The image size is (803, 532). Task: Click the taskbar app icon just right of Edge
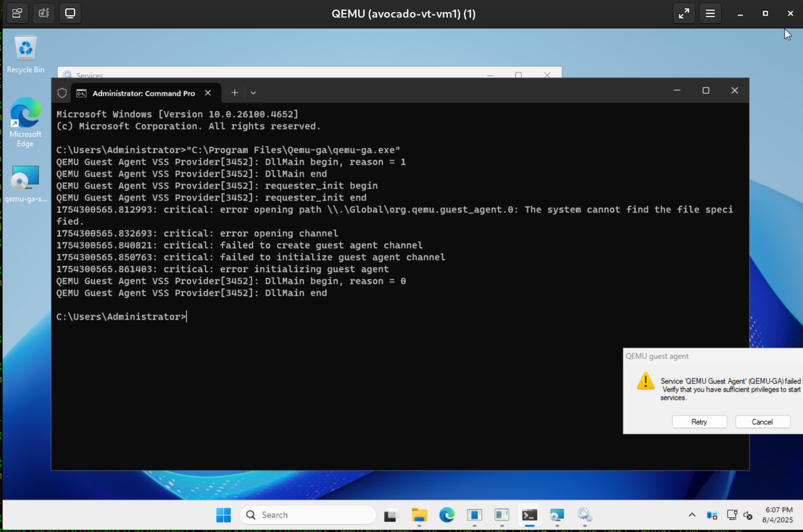point(474,515)
